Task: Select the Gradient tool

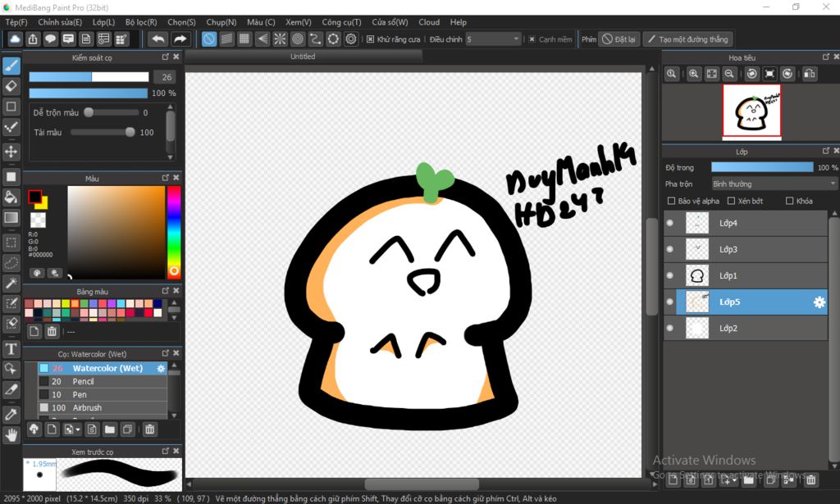Action: coord(11,218)
